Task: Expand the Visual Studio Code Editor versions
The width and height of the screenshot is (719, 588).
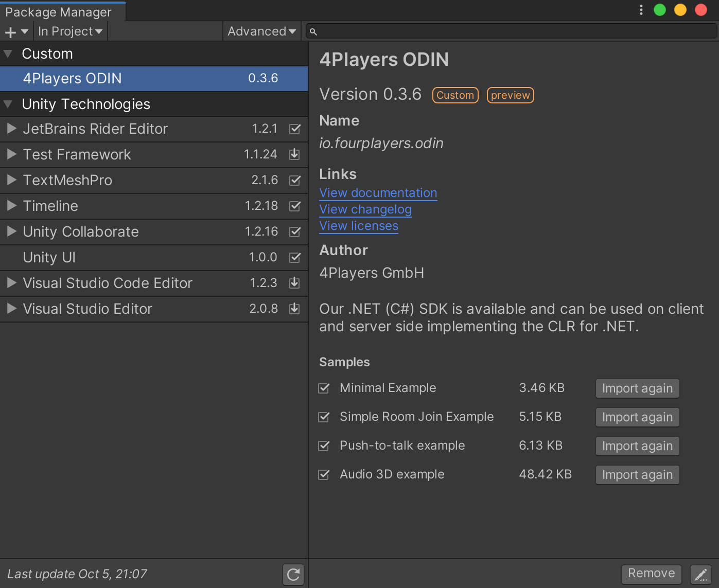Action: coord(11,283)
